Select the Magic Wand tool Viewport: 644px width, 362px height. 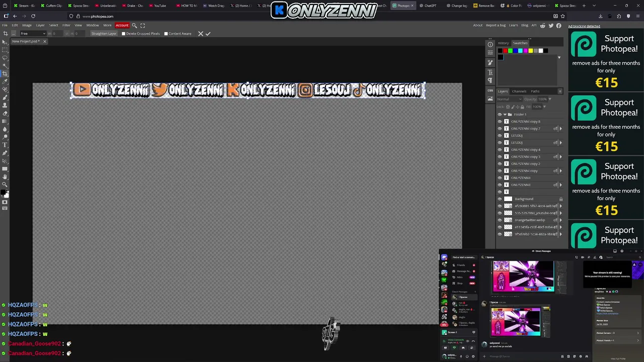tap(5, 66)
